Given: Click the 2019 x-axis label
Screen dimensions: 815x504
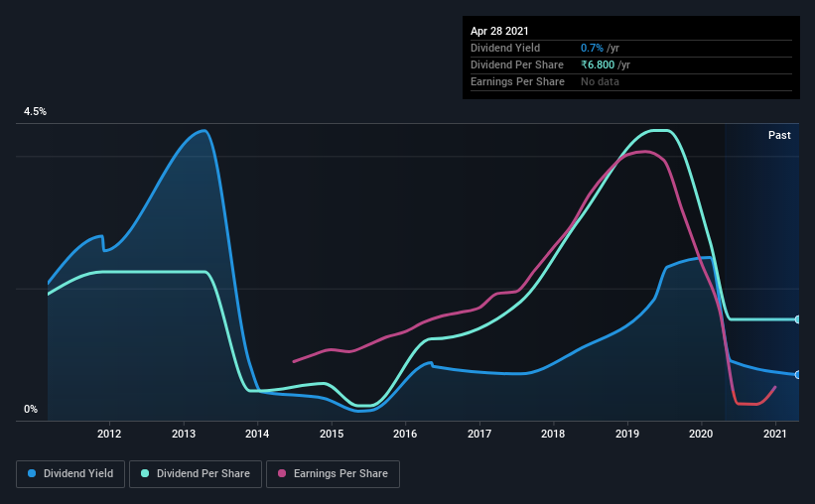Looking at the screenshot, I should pos(627,434).
